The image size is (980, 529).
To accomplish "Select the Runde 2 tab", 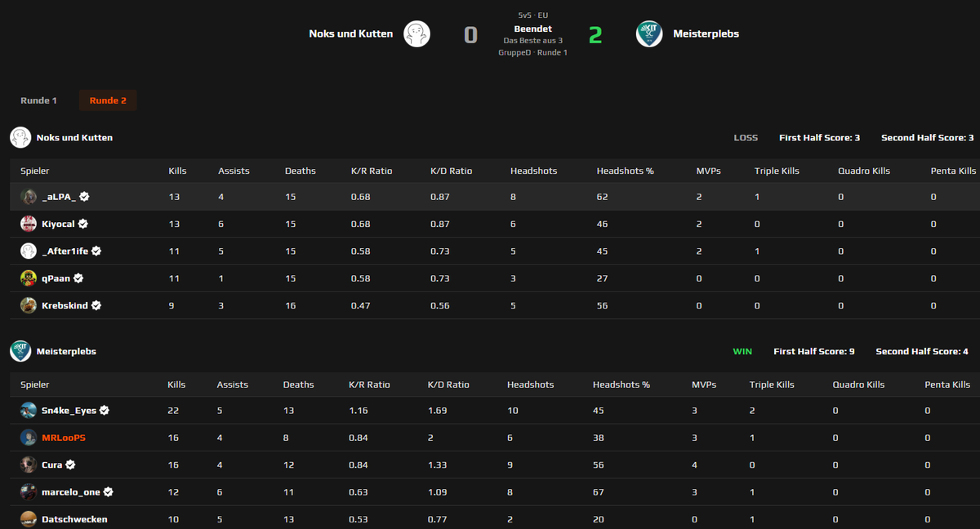I will click(x=108, y=100).
